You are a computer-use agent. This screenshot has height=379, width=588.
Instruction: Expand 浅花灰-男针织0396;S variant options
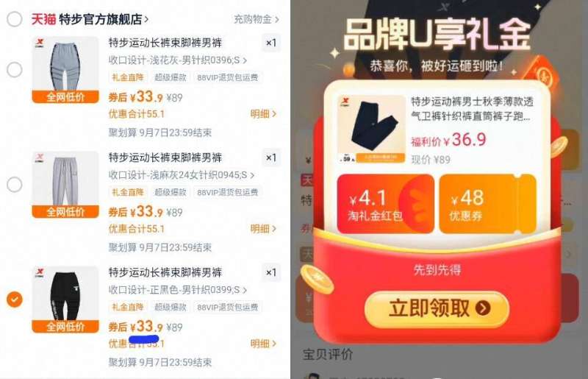177,60
